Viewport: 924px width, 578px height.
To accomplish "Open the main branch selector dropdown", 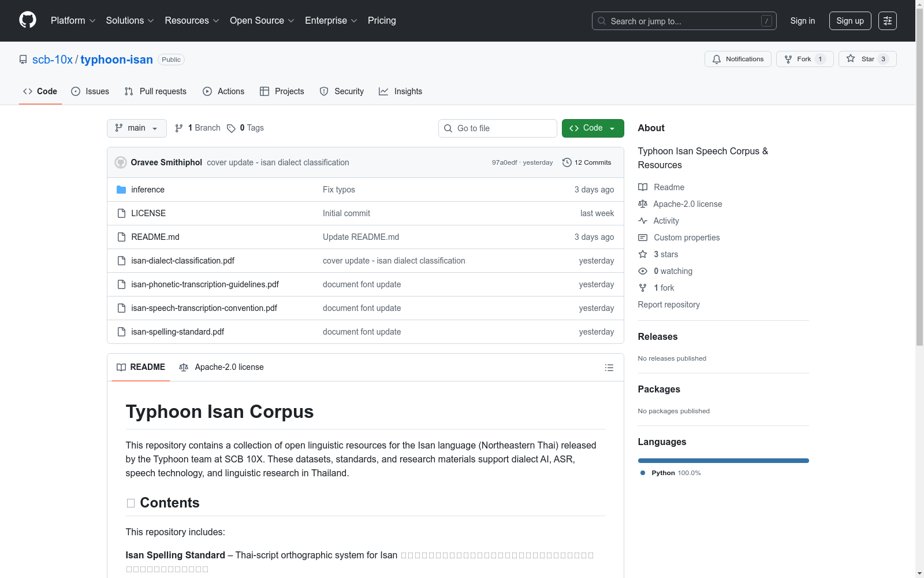I will tap(137, 128).
